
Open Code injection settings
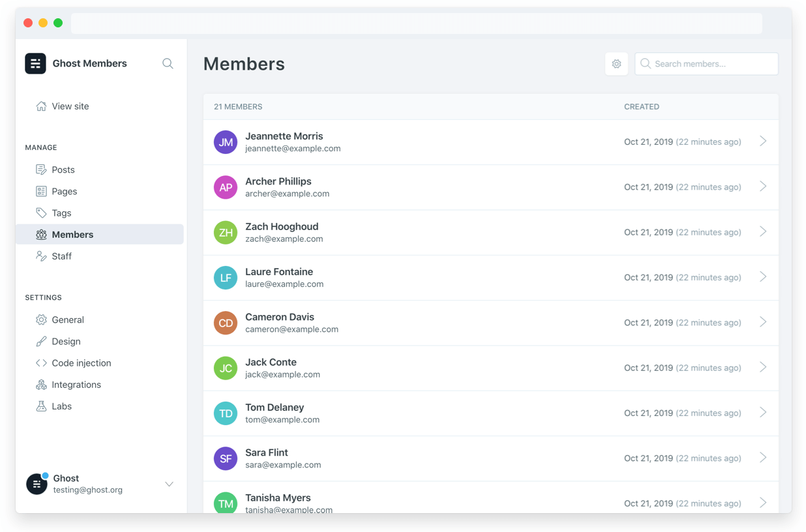click(x=80, y=362)
